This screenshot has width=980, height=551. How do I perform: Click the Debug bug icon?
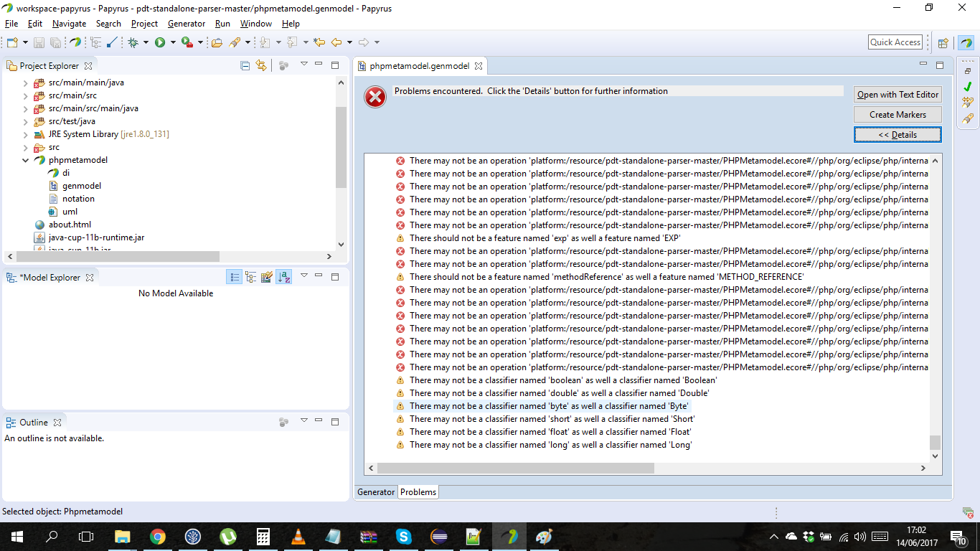coord(133,42)
